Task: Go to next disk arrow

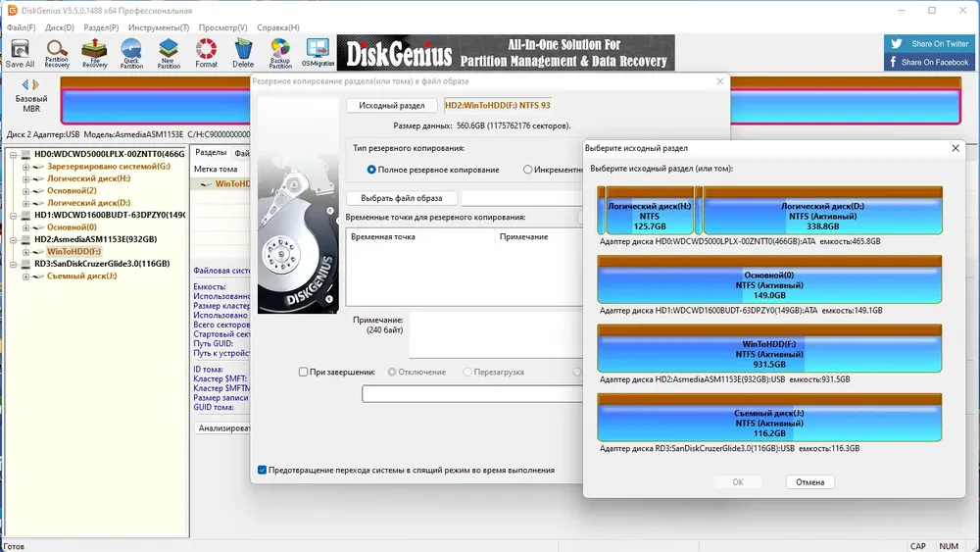Action: pos(35,84)
